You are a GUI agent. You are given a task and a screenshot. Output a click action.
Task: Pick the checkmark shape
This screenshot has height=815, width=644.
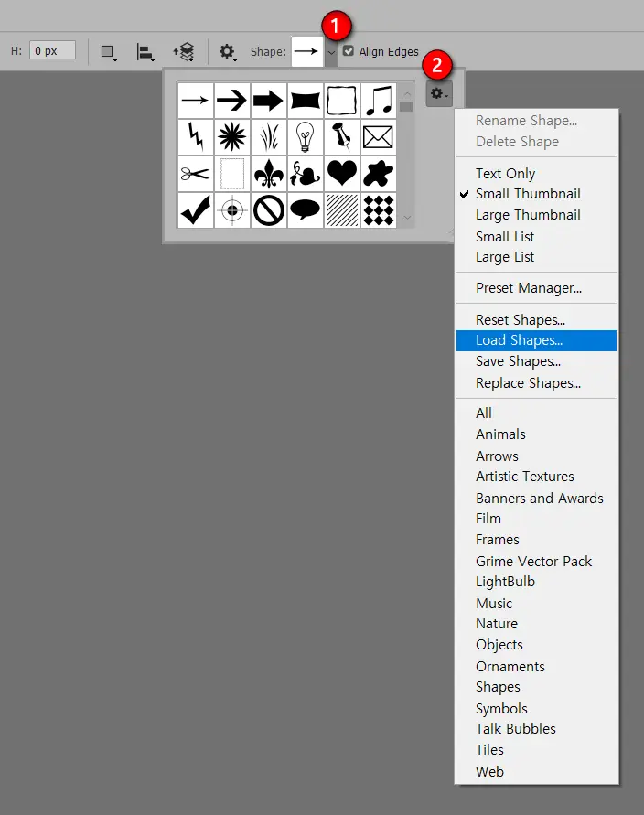click(196, 210)
